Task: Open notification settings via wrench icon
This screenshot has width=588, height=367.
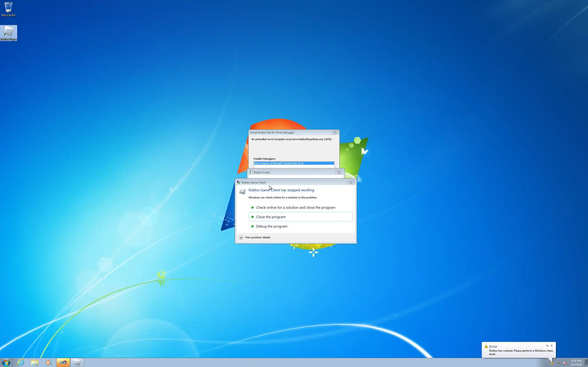Action: point(547,346)
